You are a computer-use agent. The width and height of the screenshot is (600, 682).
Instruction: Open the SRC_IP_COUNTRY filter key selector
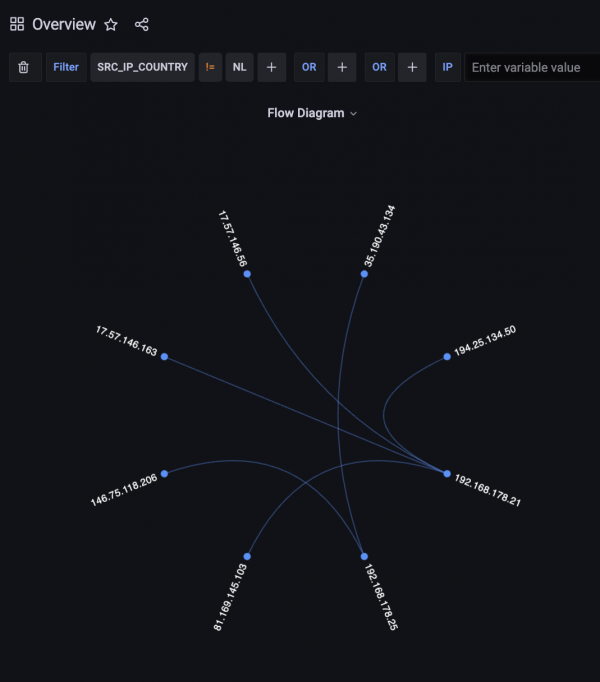142,67
